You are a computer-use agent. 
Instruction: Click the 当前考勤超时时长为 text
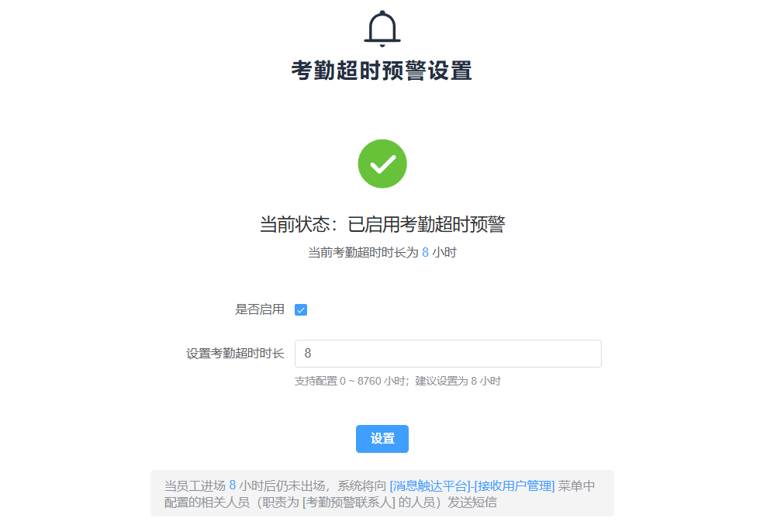point(364,252)
